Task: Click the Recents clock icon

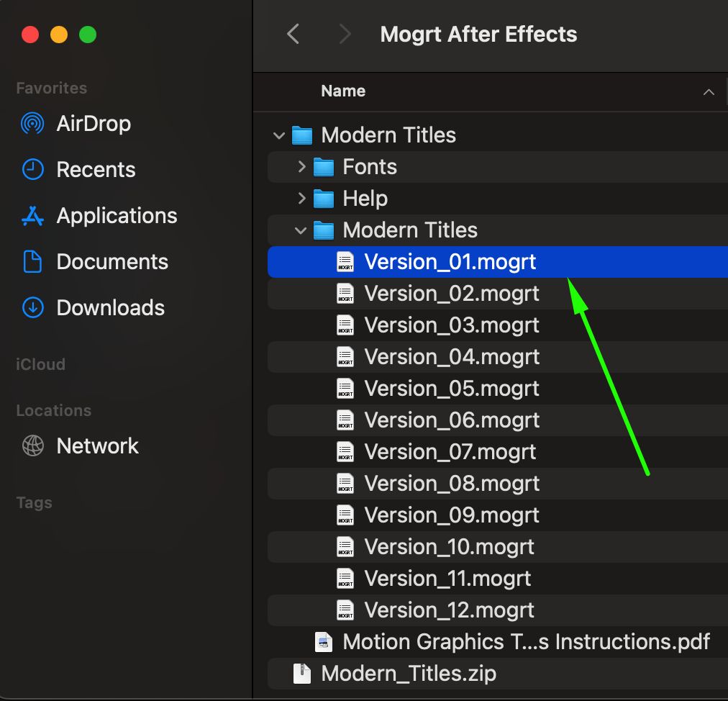Action: point(32,170)
